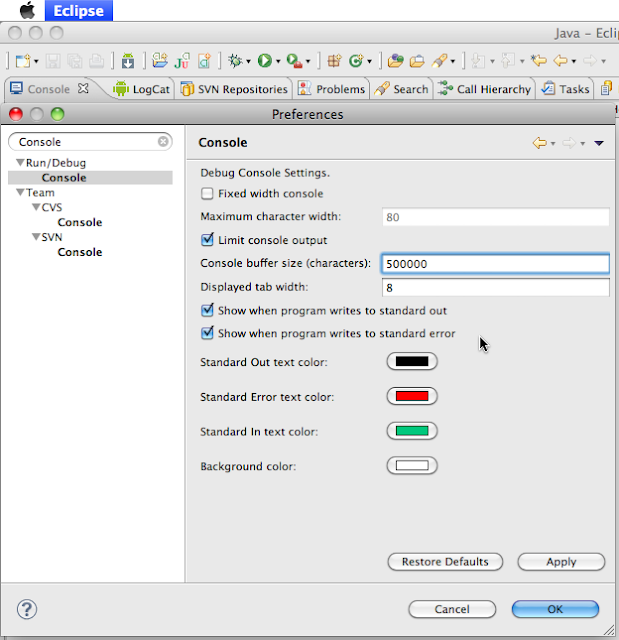Viewport: 619px width, 640px height.
Task: Open the Android SDK Manager icon
Action: pos(128,61)
